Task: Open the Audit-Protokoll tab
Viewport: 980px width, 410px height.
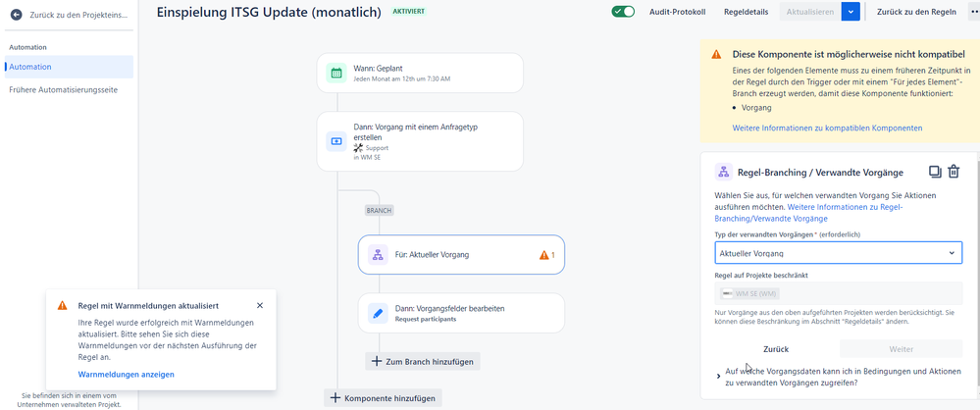Action: click(678, 12)
